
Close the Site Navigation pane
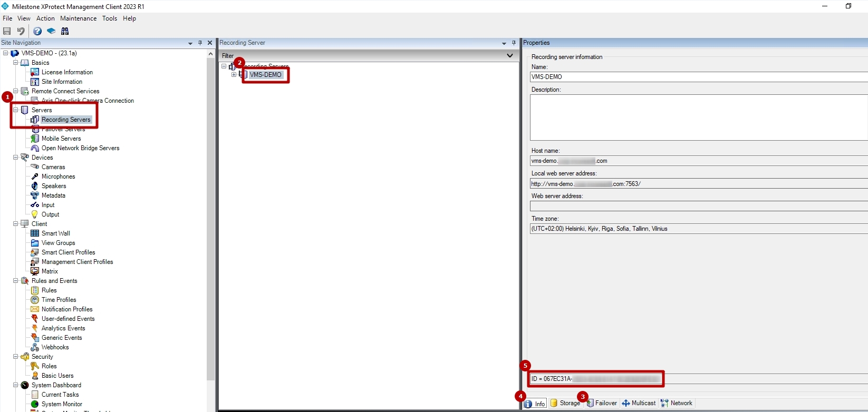pos(210,43)
